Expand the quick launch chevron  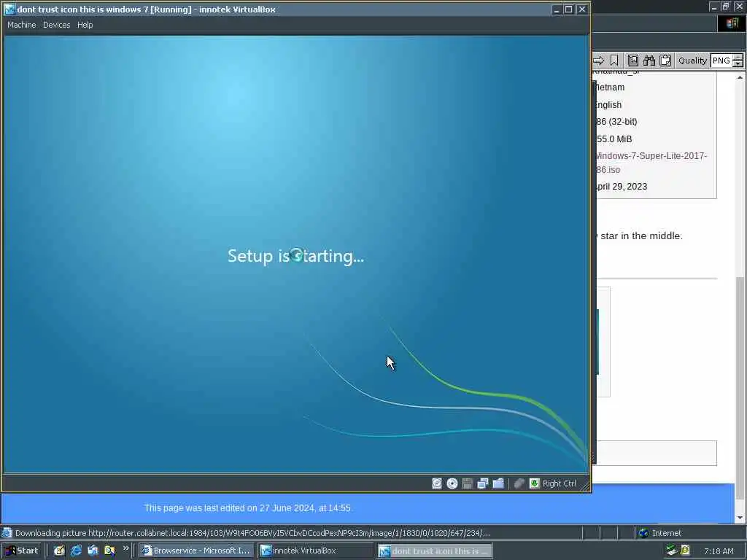click(125, 548)
